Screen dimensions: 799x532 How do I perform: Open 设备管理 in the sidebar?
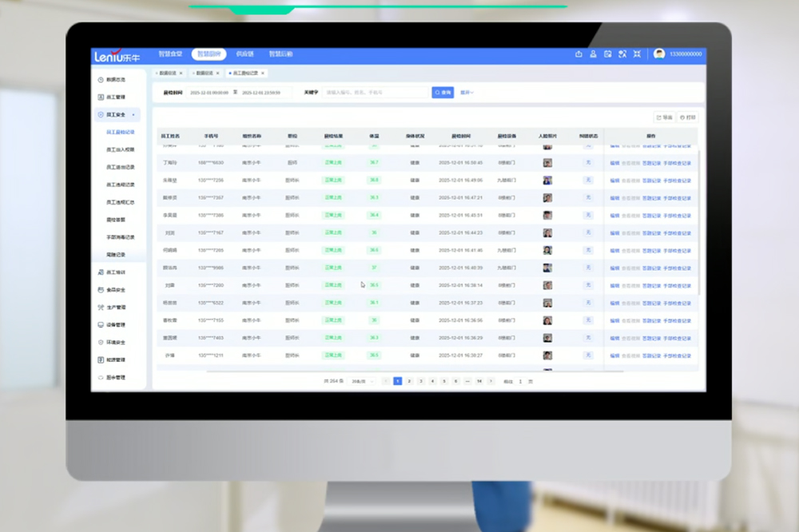[x=116, y=325]
